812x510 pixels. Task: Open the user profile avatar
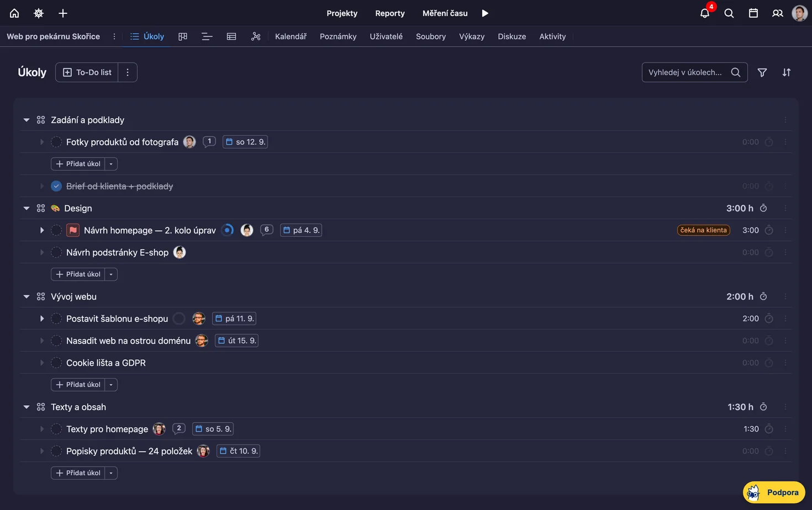coord(799,13)
